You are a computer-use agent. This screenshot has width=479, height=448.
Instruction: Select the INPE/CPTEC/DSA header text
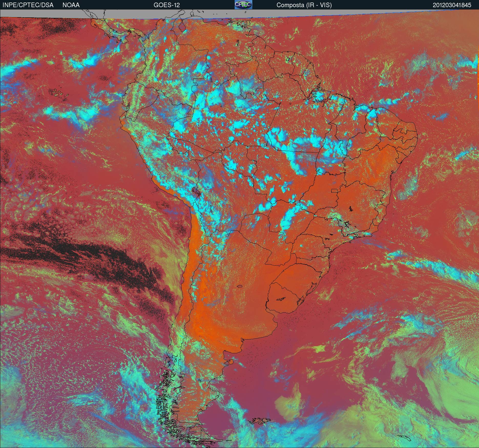tap(28, 5)
